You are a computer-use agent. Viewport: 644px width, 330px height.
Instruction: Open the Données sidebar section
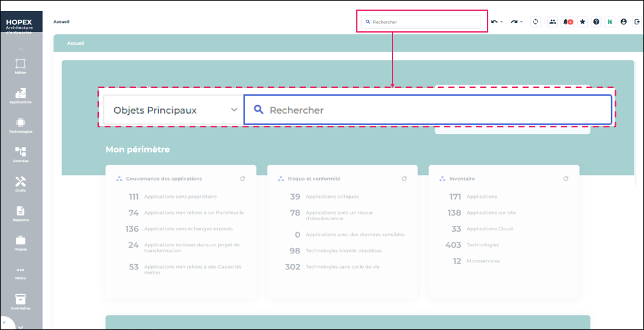(20, 154)
